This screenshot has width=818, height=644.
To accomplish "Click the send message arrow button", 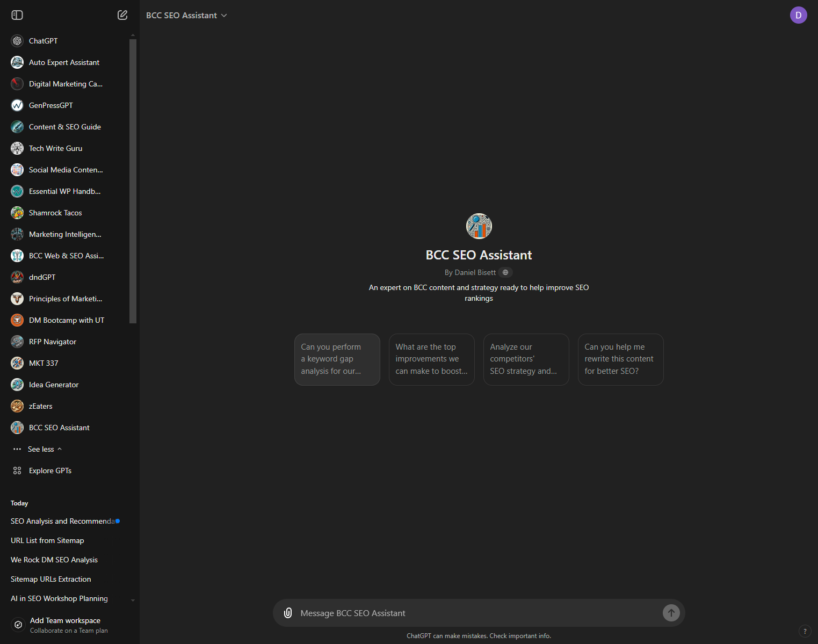I will [x=671, y=613].
